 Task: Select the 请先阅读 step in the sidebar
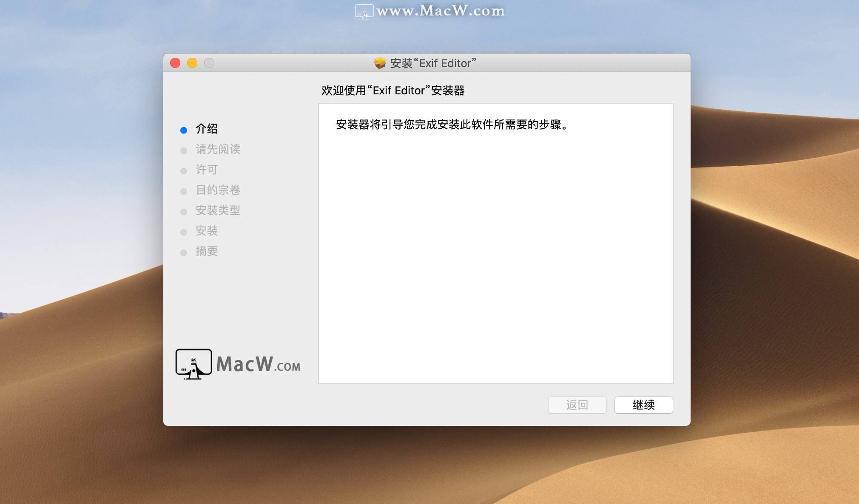point(218,149)
